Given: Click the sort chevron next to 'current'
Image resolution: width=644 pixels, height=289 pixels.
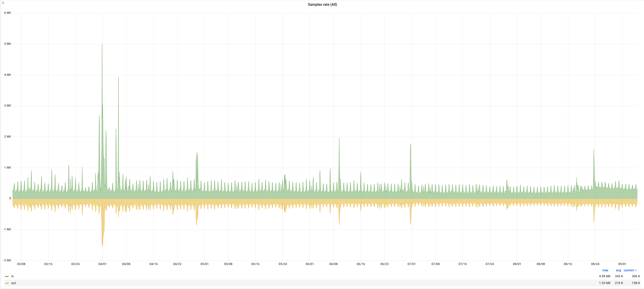Looking at the screenshot, I should [x=636, y=270].
